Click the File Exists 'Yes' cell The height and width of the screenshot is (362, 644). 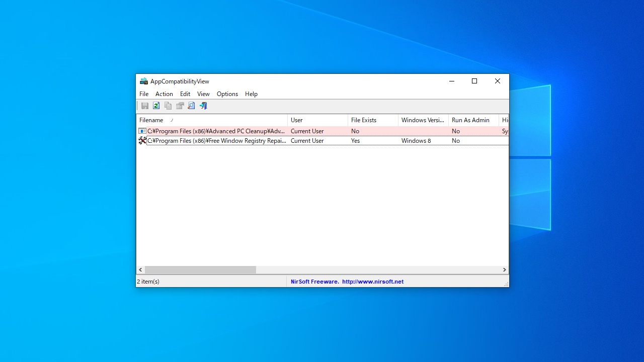(356, 141)
